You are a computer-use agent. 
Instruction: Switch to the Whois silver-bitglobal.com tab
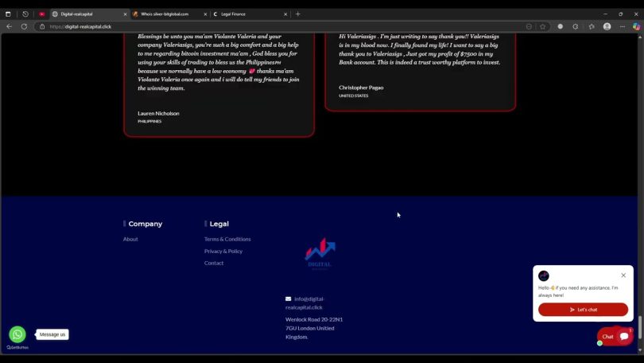pos(169,14)
